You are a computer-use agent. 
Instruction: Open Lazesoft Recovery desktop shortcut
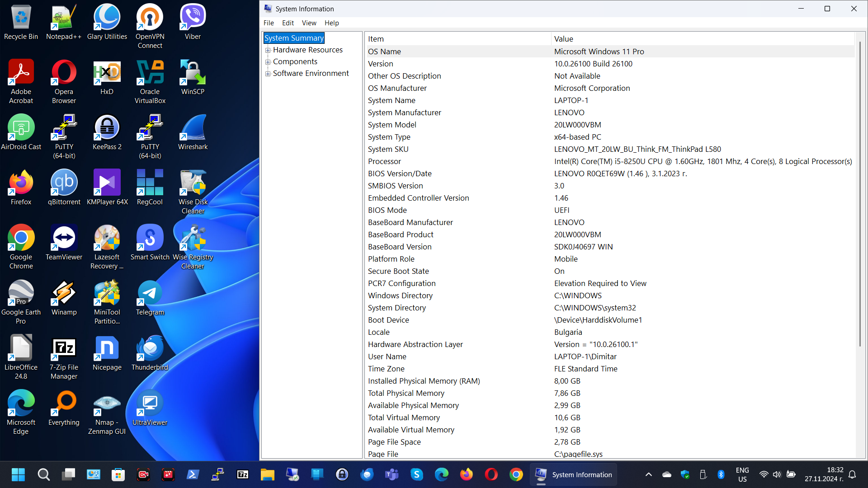pos(107,248)
